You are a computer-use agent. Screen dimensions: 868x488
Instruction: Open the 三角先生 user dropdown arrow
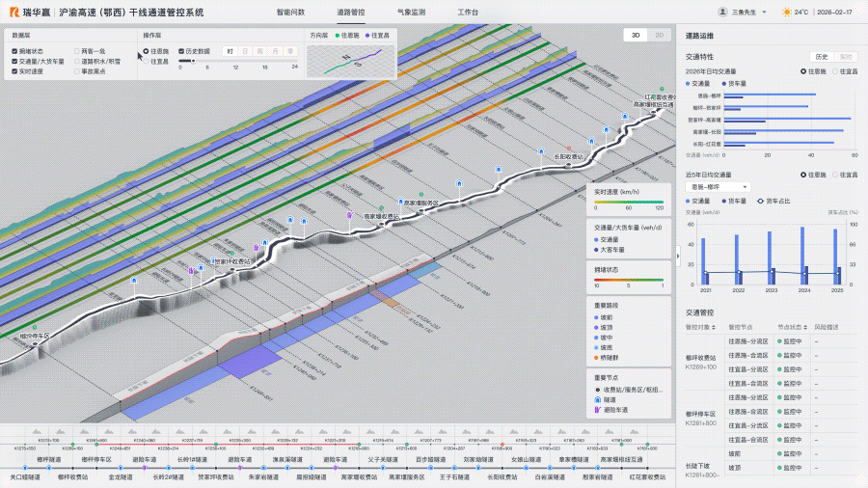point(765,13)
